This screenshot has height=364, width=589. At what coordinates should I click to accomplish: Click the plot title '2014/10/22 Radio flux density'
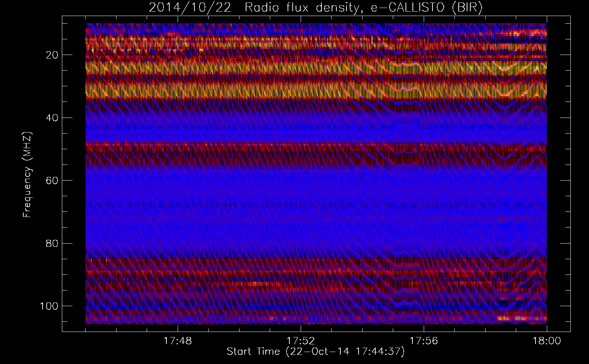coord(316,8)
